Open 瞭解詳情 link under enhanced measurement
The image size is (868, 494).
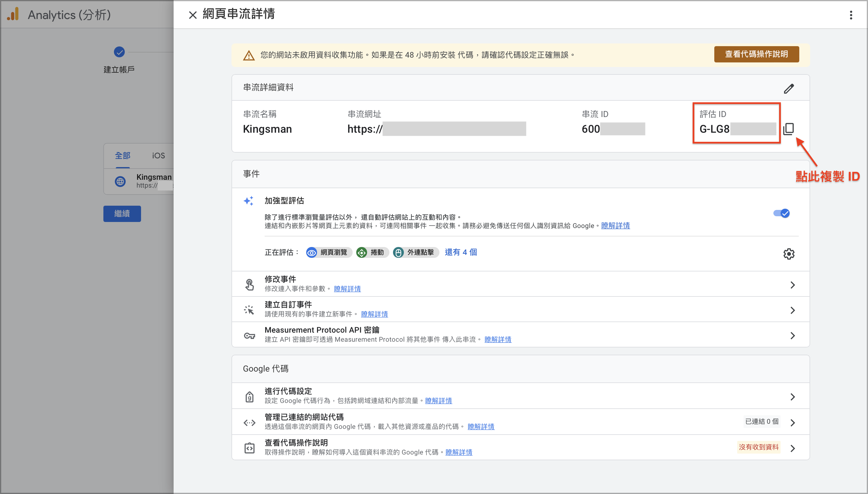click(615, 226)
